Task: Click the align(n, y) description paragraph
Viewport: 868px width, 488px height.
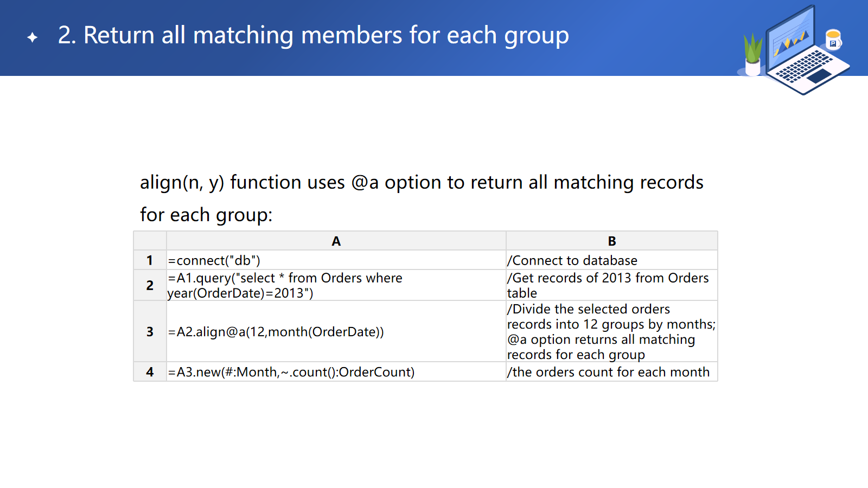Action: [421, 198]
